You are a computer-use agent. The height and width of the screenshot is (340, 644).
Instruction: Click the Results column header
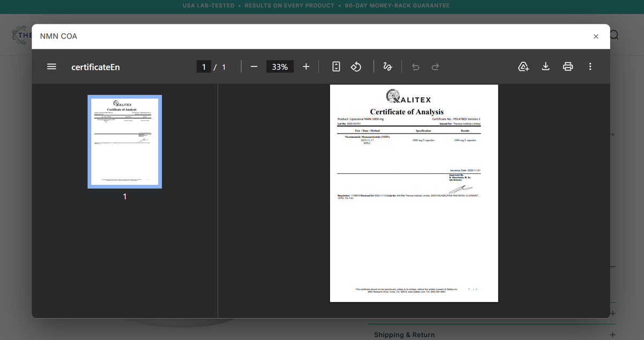pyautogui.click(x=465, y=131)
